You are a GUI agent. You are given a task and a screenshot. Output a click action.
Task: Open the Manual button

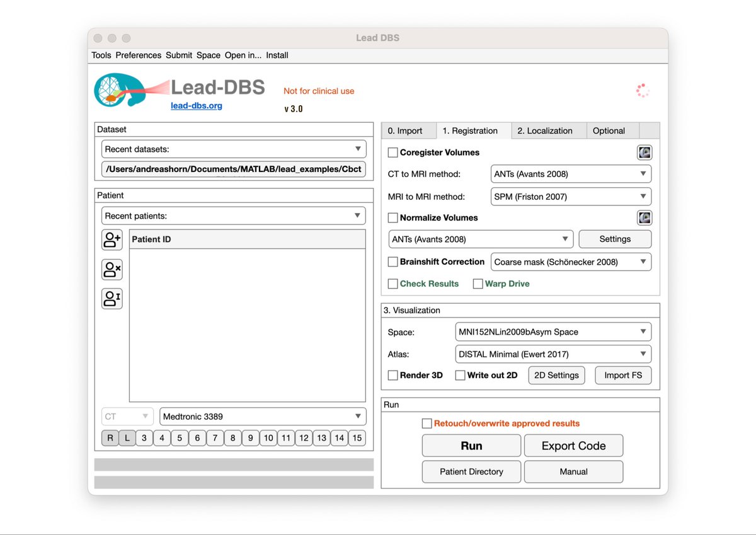[x=573, y=471]
